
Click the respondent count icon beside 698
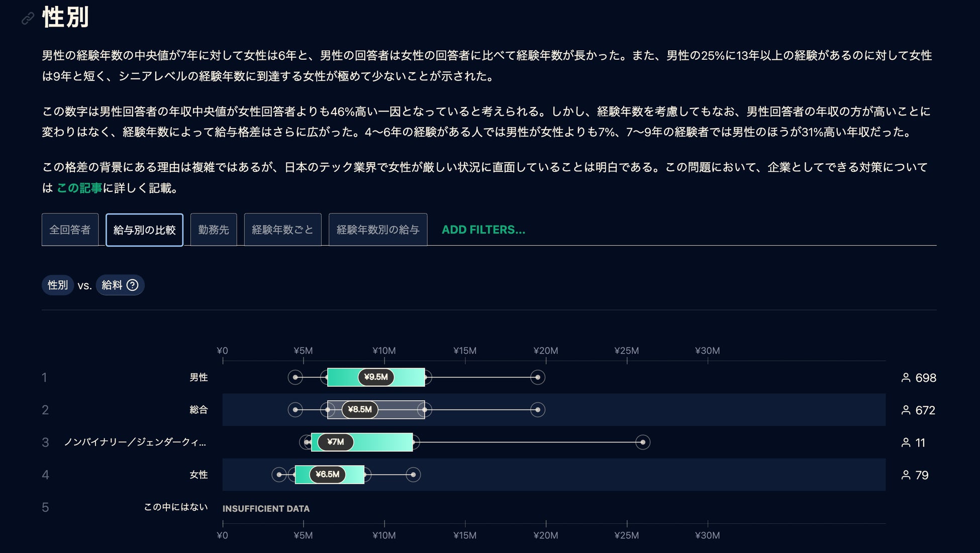point(906,378)
